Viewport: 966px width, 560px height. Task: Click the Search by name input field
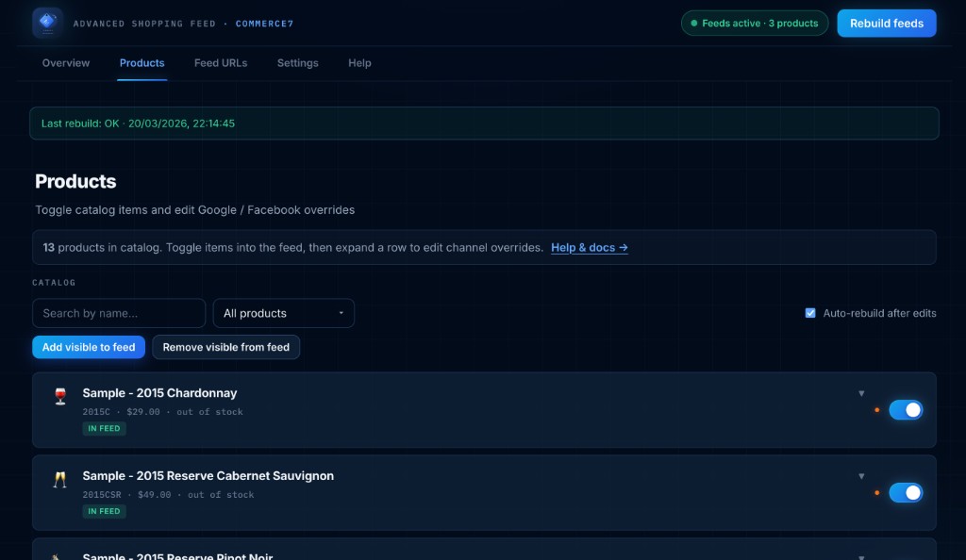tap(119, 313)
